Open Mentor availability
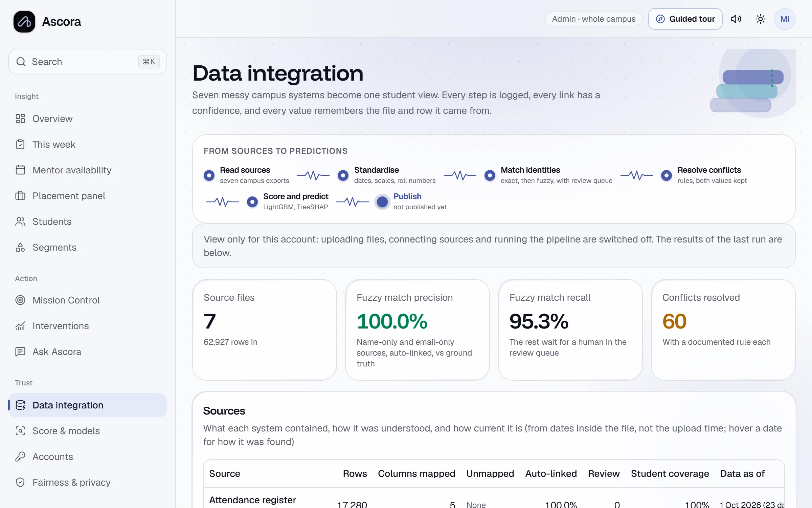The image size is (812, 508). coord(88,170)
